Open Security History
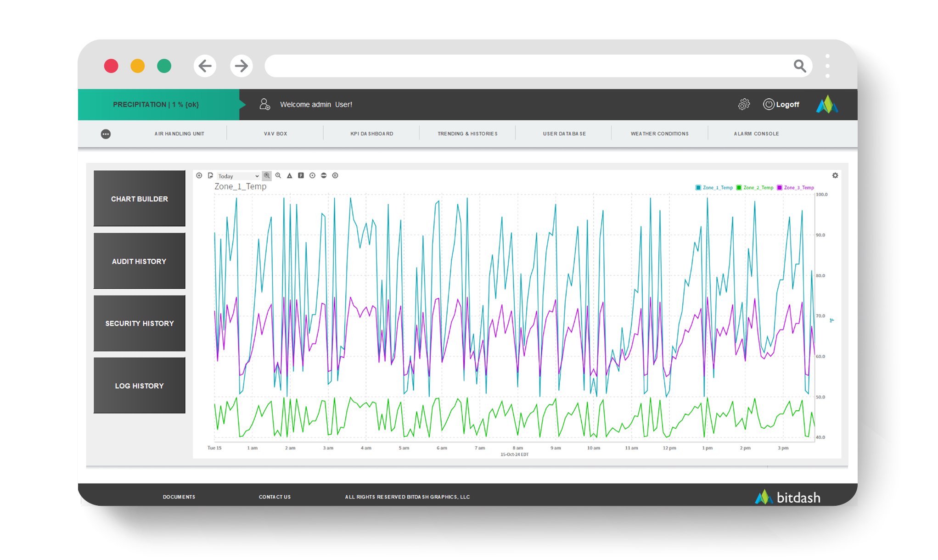The image size is (938, 560). coord(140,323)
